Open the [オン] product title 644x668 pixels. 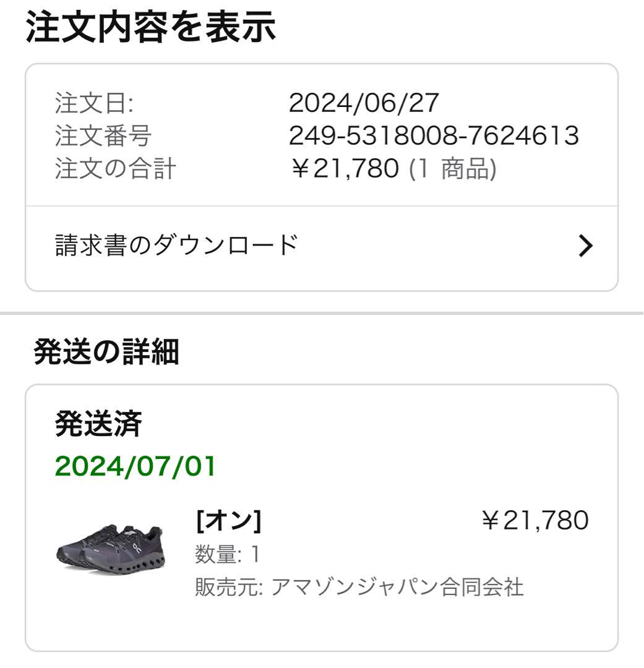tap(228, 521)
